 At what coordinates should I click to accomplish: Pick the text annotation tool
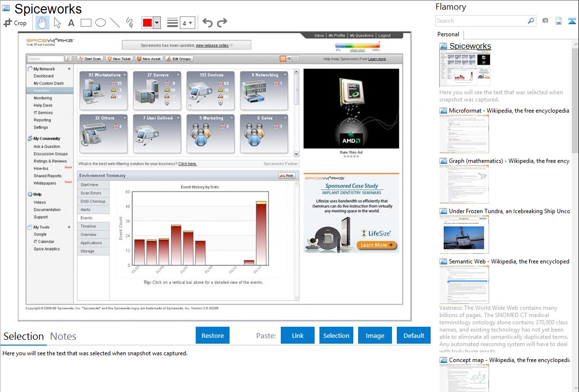click(x=71, y=23)
